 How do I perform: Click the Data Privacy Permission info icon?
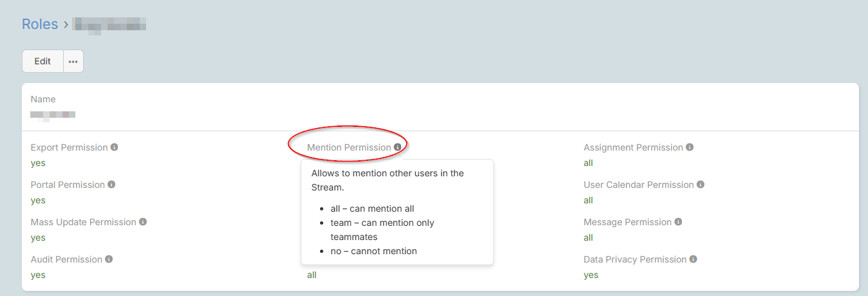click(693, 259)
